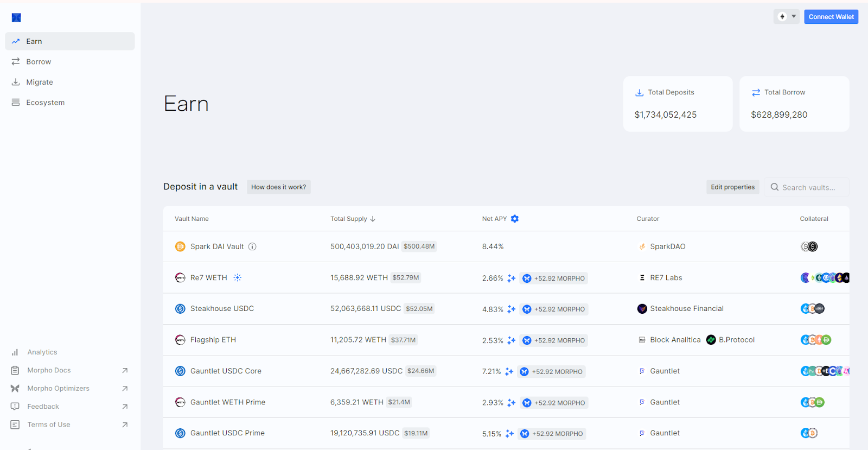Click the rewards sparkle icon next to 7.21%
Viewport: 868px width, 450px height.
pyautogui.click(x=509, y=372)
